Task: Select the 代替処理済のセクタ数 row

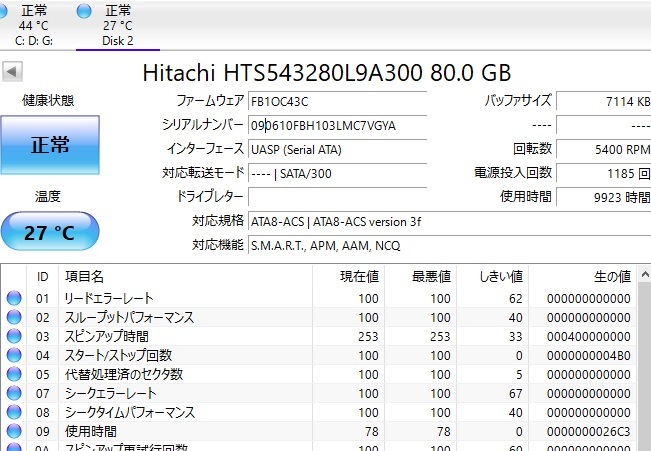Action: point(318,375)
